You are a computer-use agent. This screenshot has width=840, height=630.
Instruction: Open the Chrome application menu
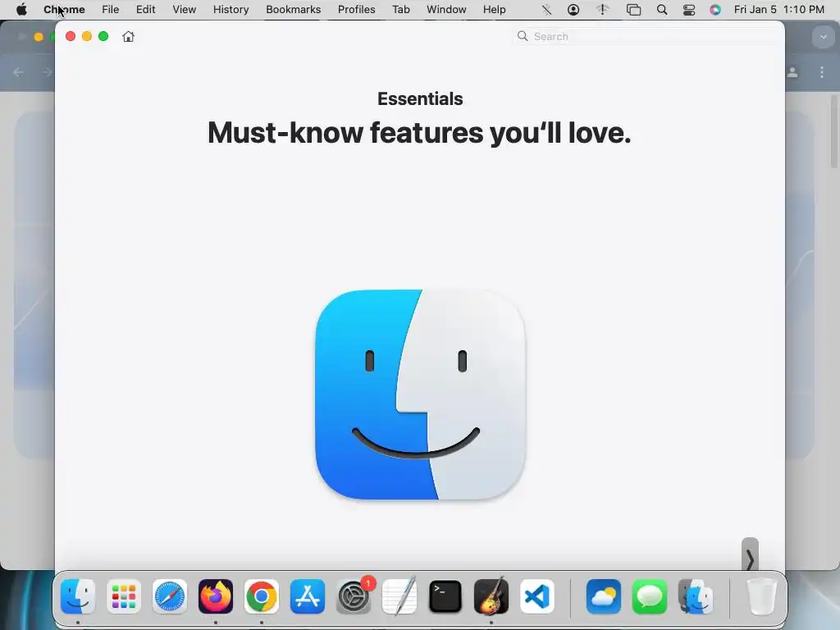click(x=64, y=10)
